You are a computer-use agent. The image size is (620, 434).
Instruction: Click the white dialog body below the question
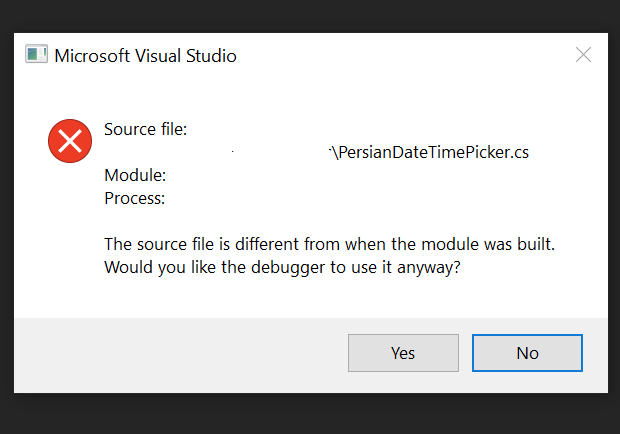(311, 298)
